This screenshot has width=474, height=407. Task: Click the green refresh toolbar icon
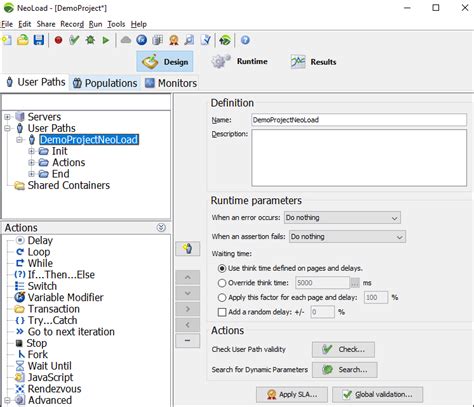225,40
